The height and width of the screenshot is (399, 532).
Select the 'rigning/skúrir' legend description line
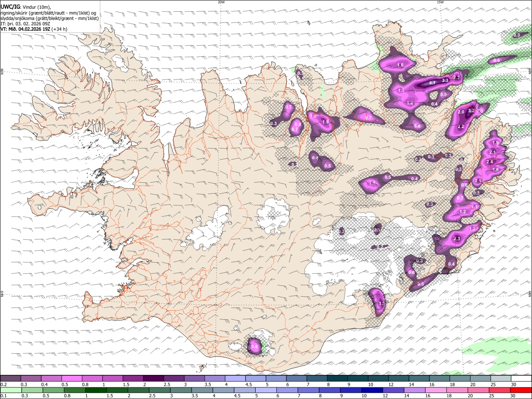[x=48, y=13]
